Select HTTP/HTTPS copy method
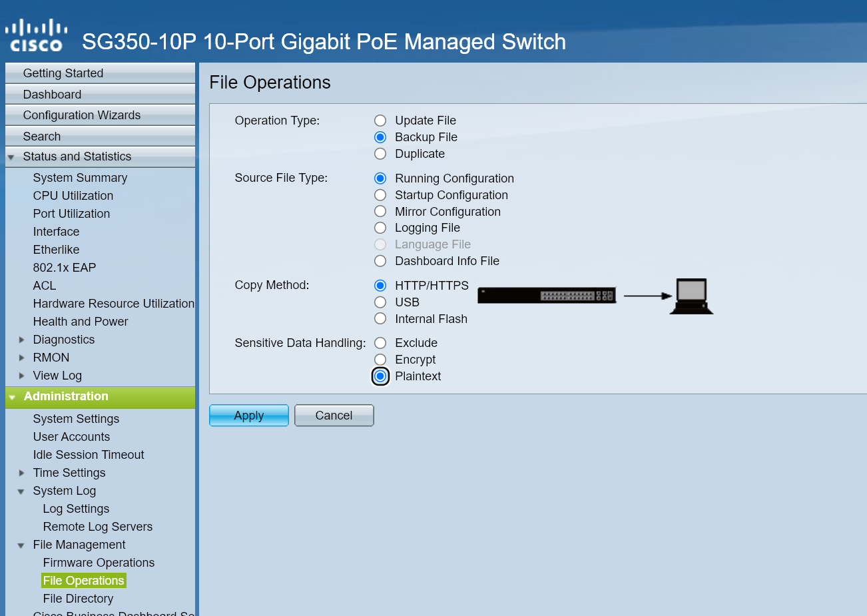This screenshot has height=616, width=867. pyautogui.click(x=380, y=286)
